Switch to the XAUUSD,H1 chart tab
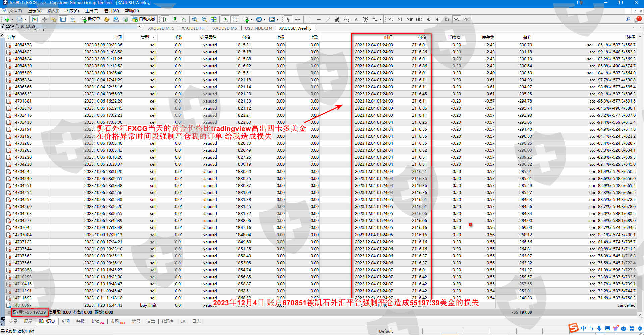Screen dimensions: 644x335 (193, 28)
